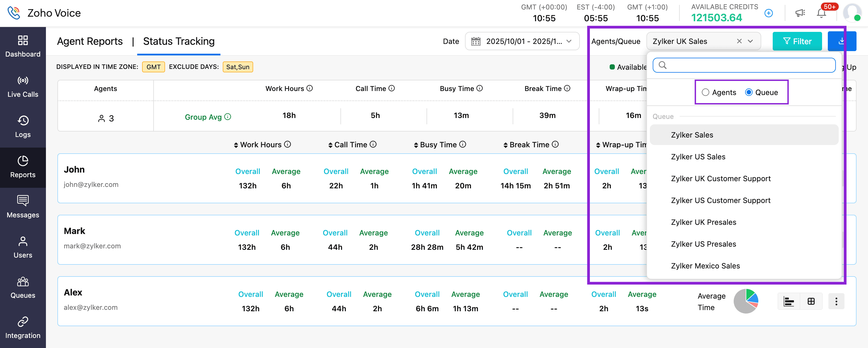Click the download report icon button
The height and width of the screenshot is (348, 868).
coord(841,41)
